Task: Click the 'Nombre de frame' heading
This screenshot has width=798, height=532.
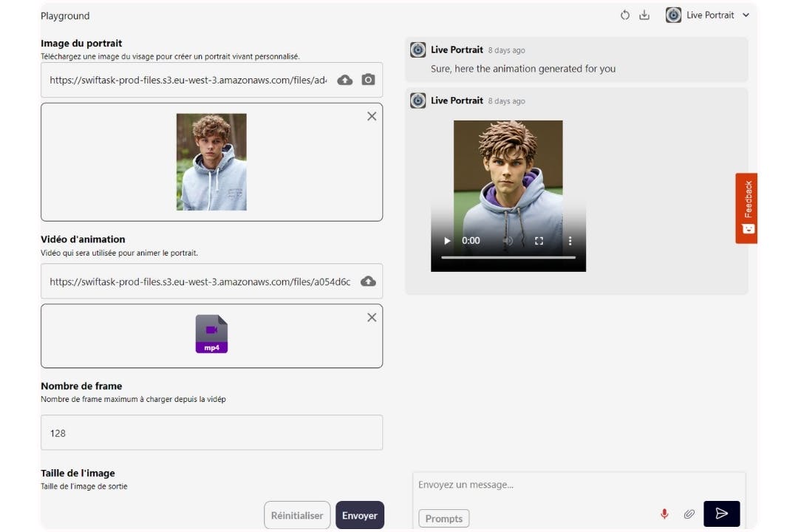Action: (81, 386)
